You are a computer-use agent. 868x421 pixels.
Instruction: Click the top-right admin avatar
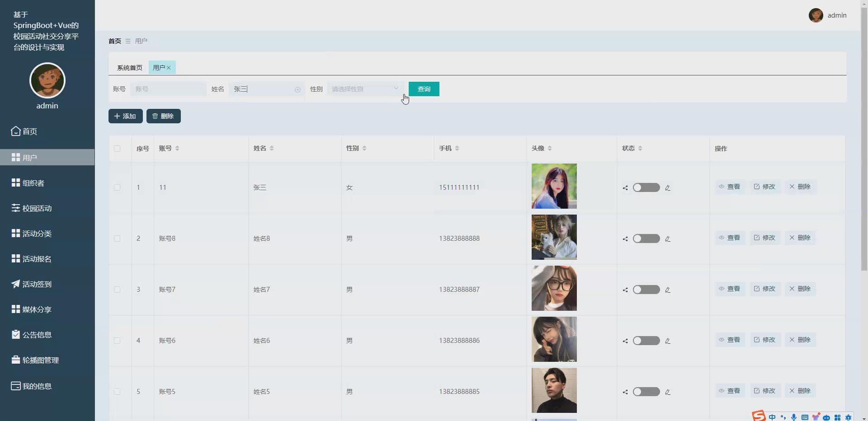pos(816,15)
